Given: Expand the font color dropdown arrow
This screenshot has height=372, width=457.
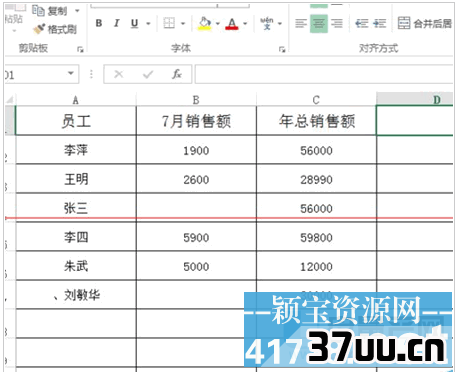Looking at the screenshot, I should [x=245, y=24].
